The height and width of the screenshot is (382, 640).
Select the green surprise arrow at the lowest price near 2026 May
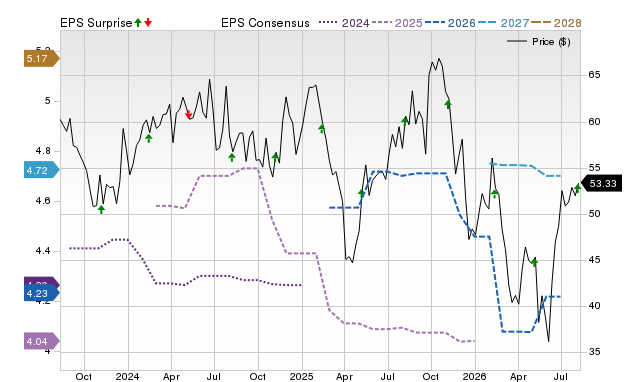(x=534, y=262)
